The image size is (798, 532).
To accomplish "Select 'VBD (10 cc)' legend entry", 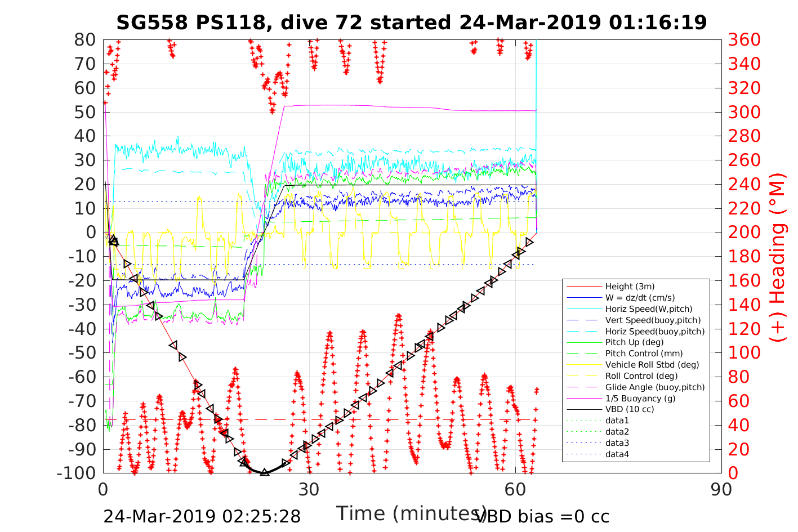I will pyautogui.click(x=630, y=409).
